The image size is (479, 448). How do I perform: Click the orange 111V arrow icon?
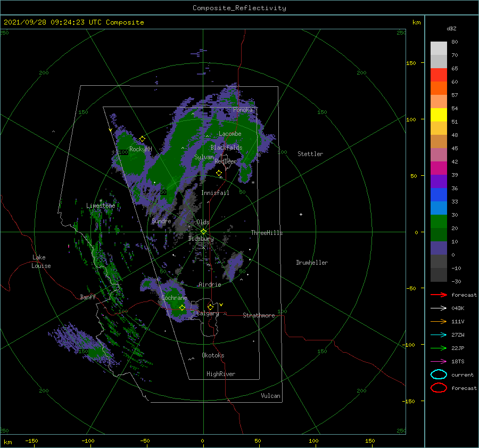[439, 321]
